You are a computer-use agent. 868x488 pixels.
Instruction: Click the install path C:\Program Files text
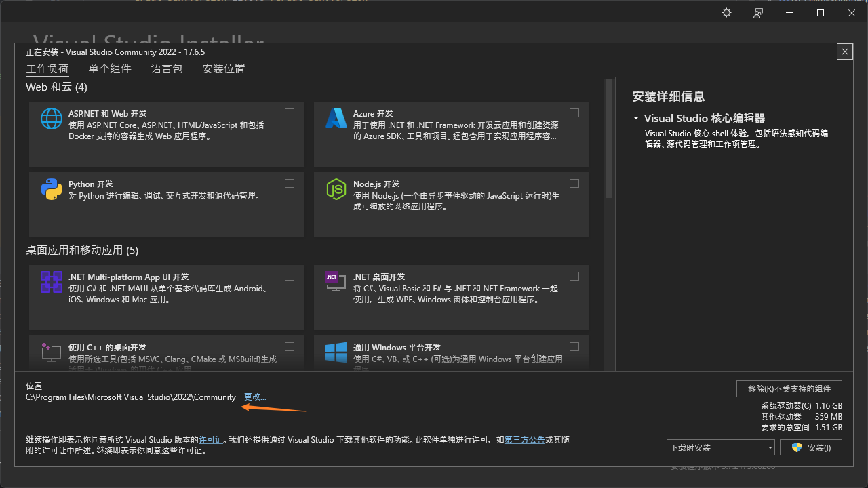tap(131, 397)
